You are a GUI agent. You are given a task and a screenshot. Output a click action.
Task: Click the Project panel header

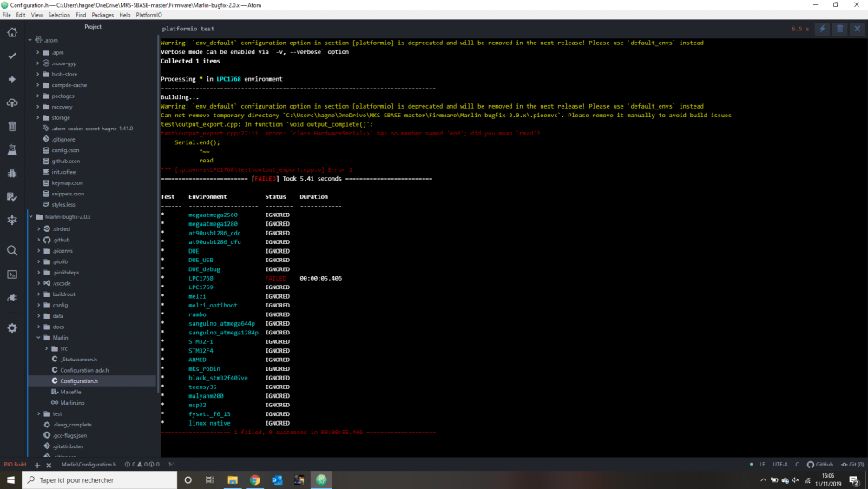pyautogui.click(x=93, y=27)
